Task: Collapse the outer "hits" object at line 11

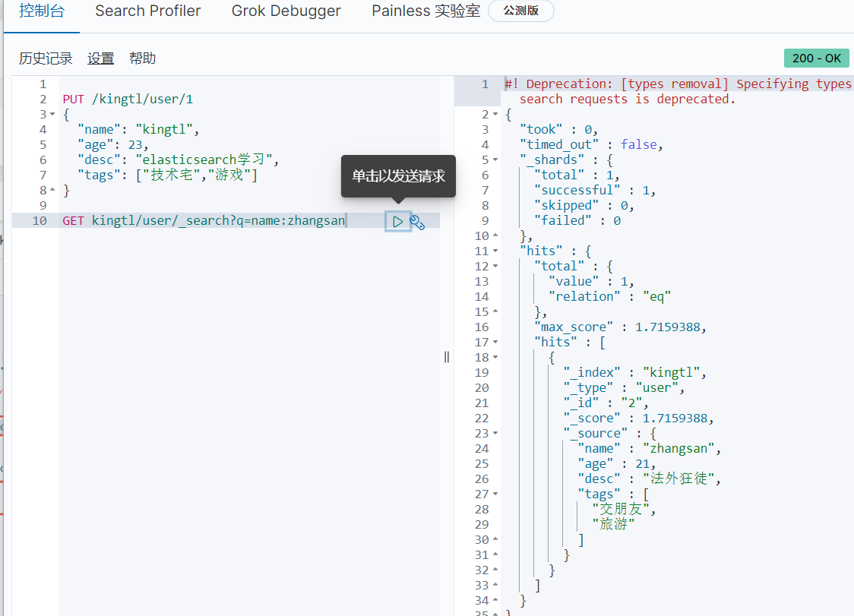Action: point(495,251)
